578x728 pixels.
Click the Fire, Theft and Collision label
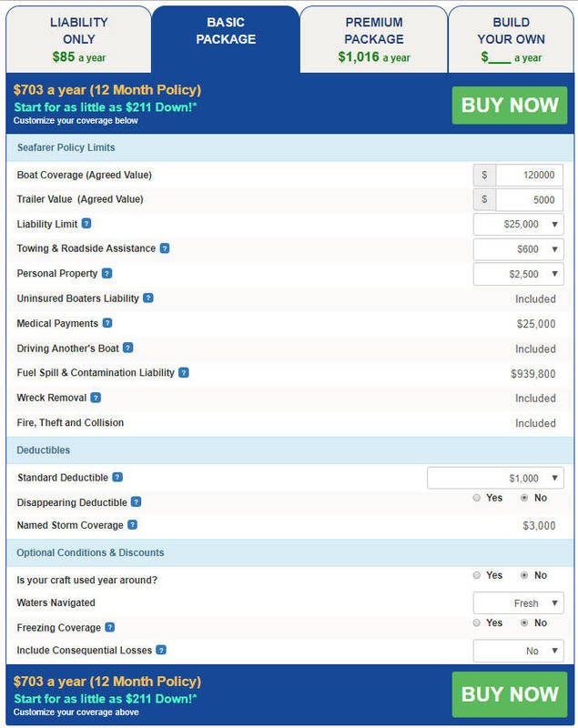(x=70, y=422)
